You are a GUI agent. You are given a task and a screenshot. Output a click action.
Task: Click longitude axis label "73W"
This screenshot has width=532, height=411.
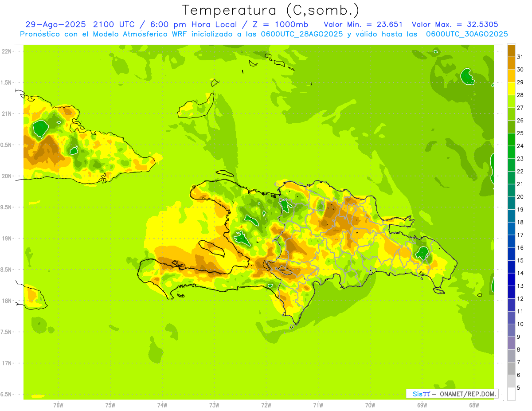(x=214, y=405)
